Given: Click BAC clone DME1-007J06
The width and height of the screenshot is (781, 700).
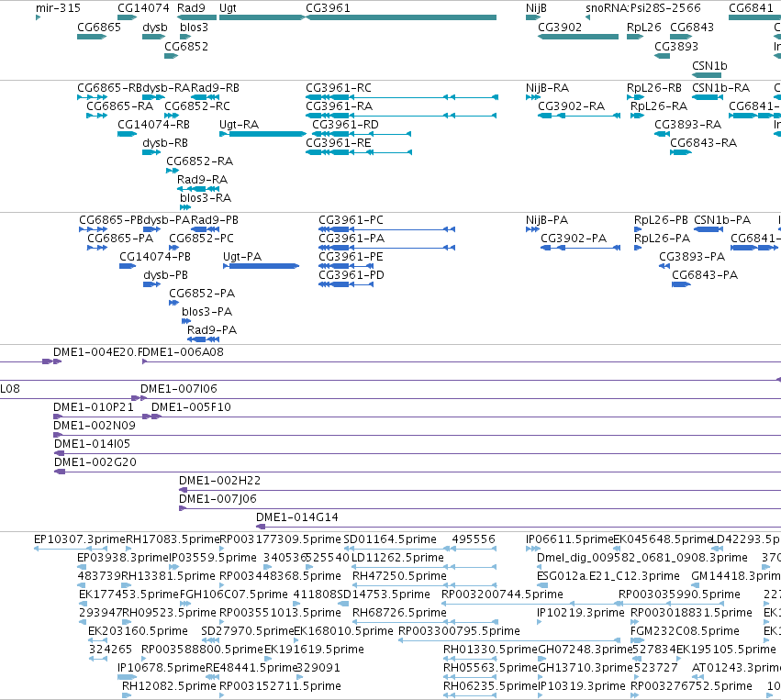Looking at the screenshot, I should 480,508.
